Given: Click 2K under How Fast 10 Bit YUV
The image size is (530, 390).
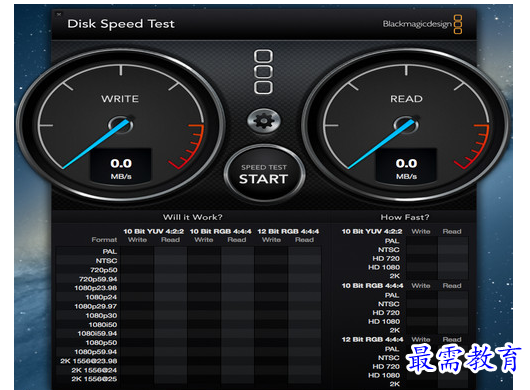Looking at the screenshot, I should tap(394, 276).
